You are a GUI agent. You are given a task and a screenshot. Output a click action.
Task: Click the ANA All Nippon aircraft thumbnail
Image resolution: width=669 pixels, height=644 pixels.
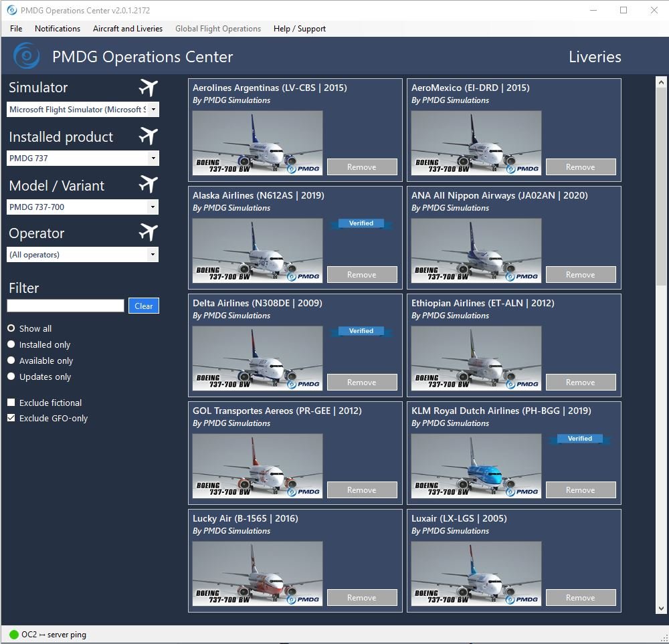476,251
